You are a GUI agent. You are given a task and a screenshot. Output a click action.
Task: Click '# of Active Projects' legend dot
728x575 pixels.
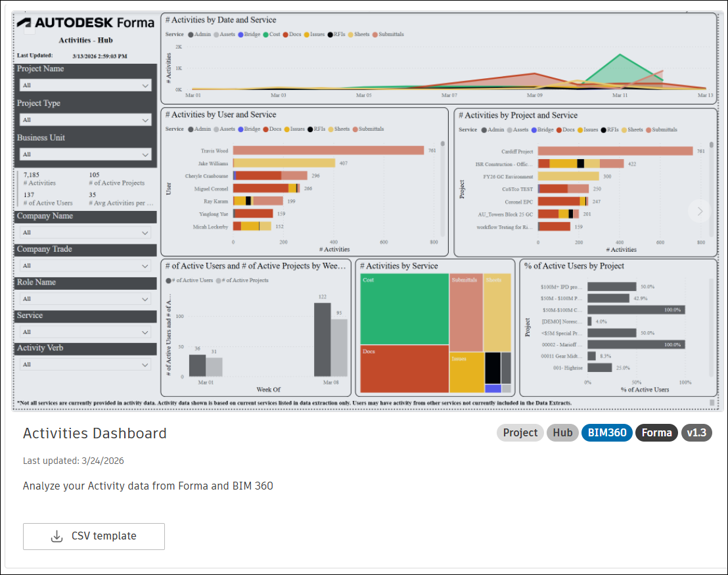pos(219,281)
